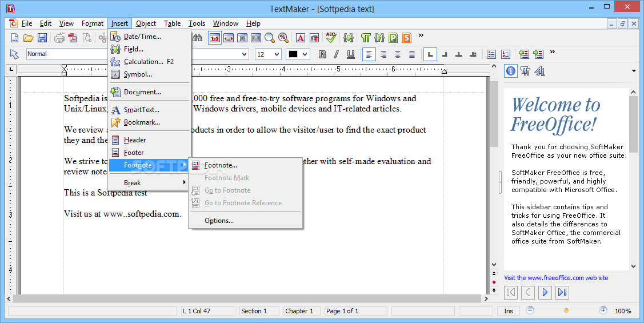The width and height of the screenshot is (644, 323).
Task: Show two pages view icon
Action: [x=256, y=38]
